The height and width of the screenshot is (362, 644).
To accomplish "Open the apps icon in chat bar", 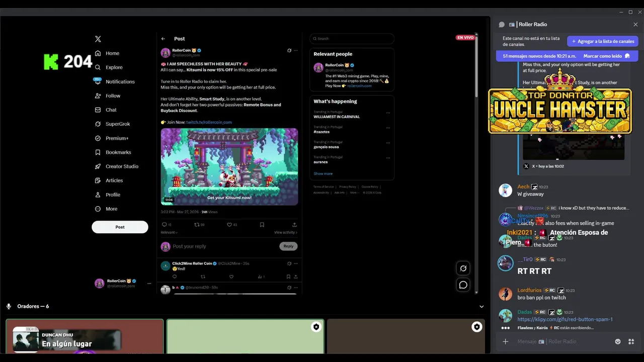I will 631,341.
